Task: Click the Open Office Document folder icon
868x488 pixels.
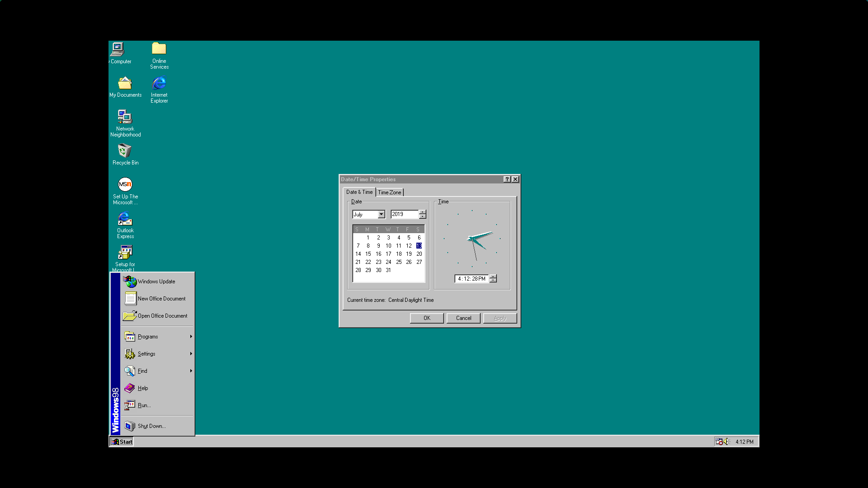Action: click(130, 316)
